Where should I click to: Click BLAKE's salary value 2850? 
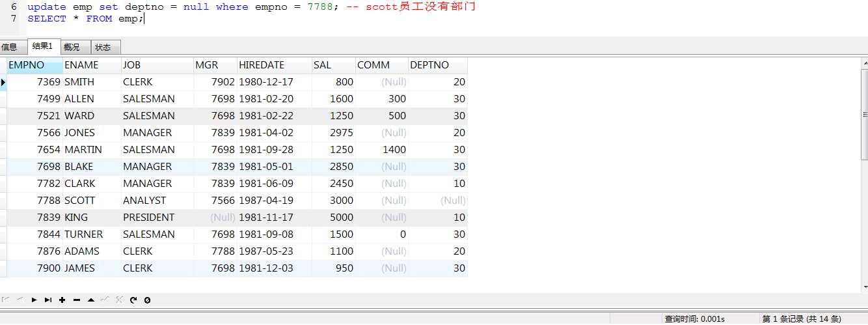point(334,167)
